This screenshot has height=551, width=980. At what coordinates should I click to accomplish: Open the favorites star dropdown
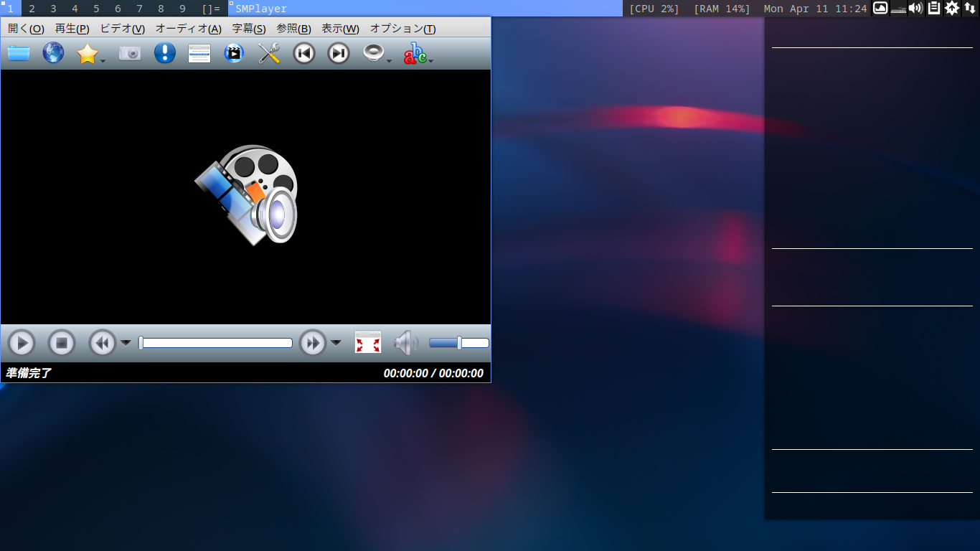(103, 61)
